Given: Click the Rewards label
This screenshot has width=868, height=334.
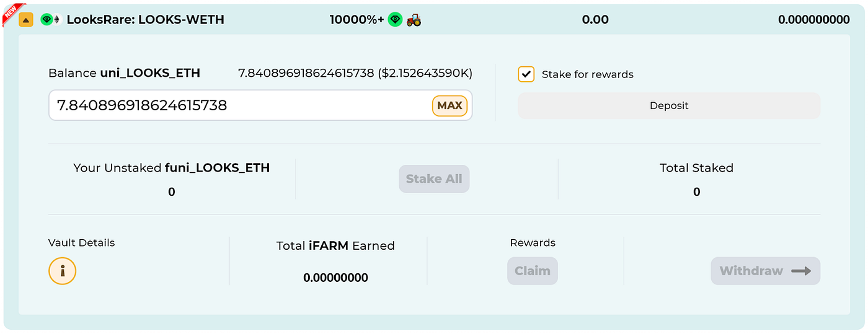Looking at the screenshot, I should coord(533,243).
